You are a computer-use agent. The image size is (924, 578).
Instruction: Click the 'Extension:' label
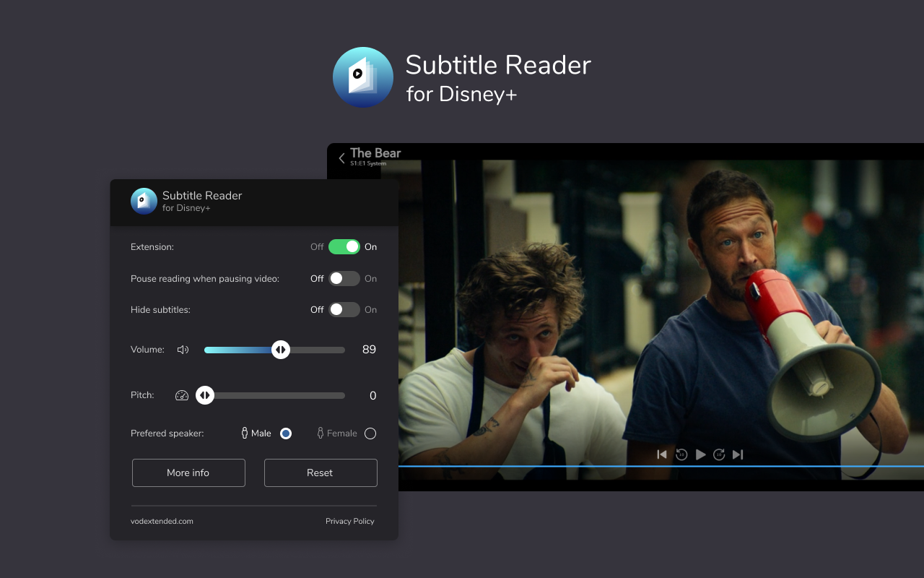[152, 247]
